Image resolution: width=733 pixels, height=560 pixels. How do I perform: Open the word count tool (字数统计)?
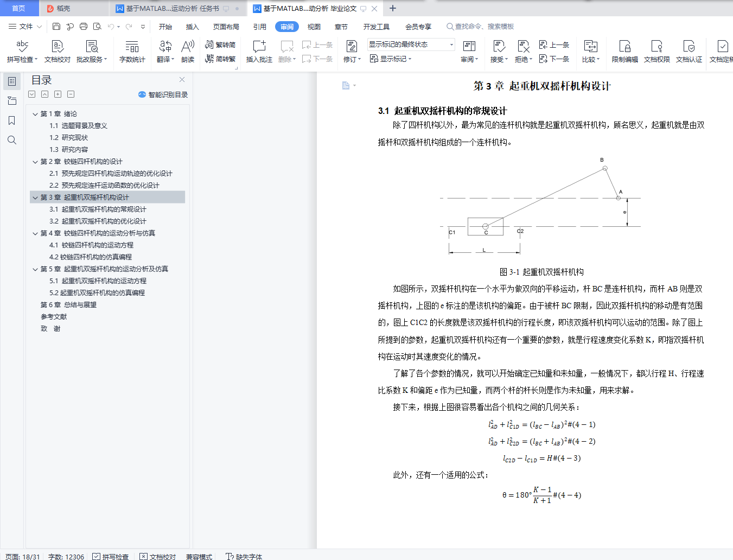[132, 52]
